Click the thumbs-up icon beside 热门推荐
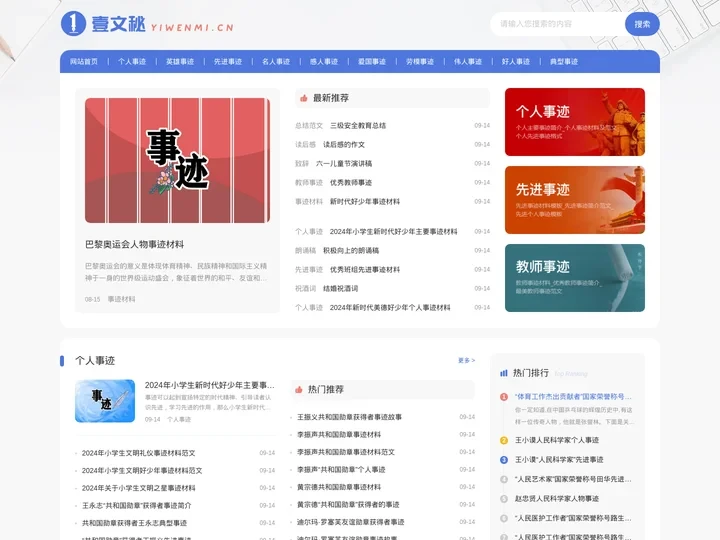 point(298,389)
